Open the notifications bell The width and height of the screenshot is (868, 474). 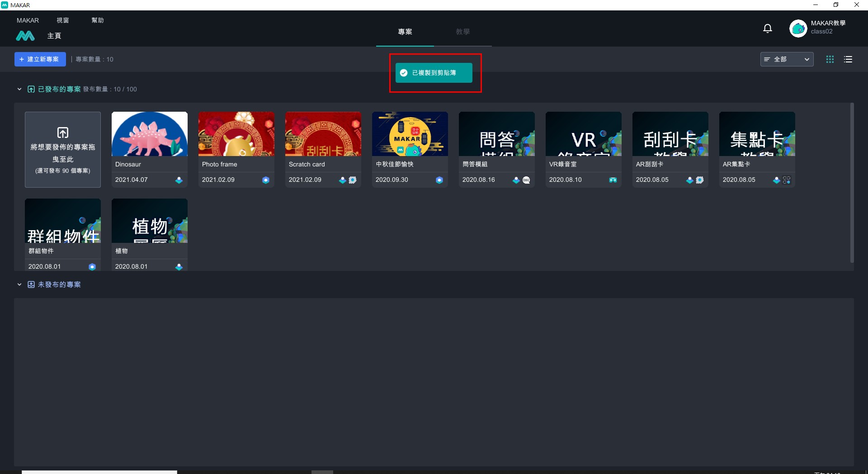pyautogui.click(x=768, y=28)
